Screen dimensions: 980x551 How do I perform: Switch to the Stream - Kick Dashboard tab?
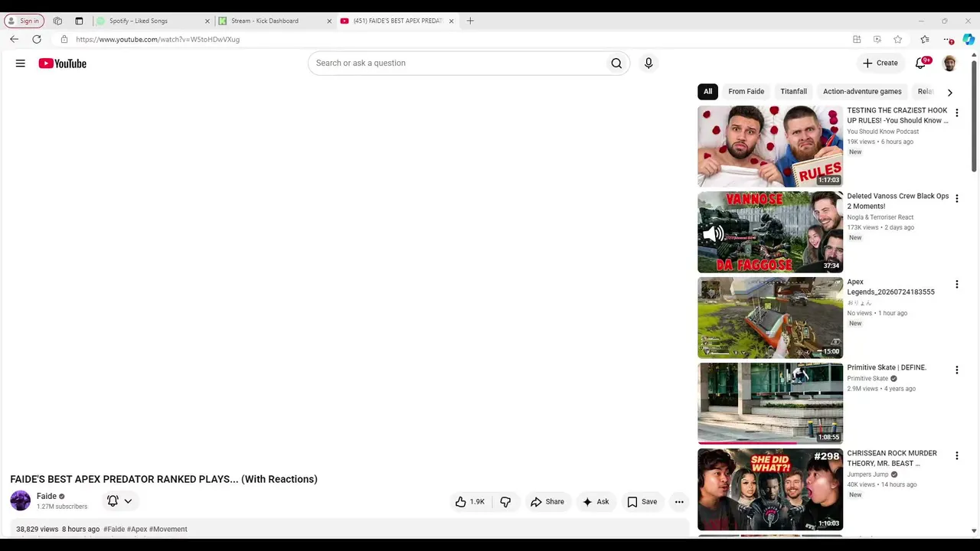(274, 21)
